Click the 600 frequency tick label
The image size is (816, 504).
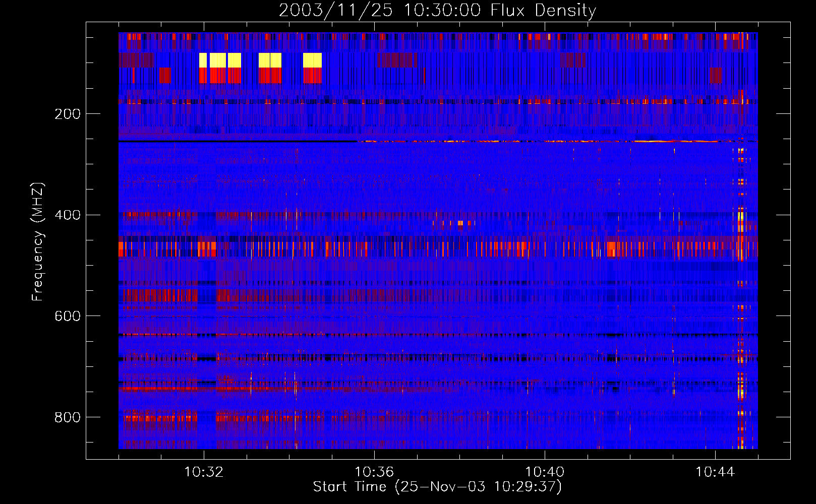(68, 316)
